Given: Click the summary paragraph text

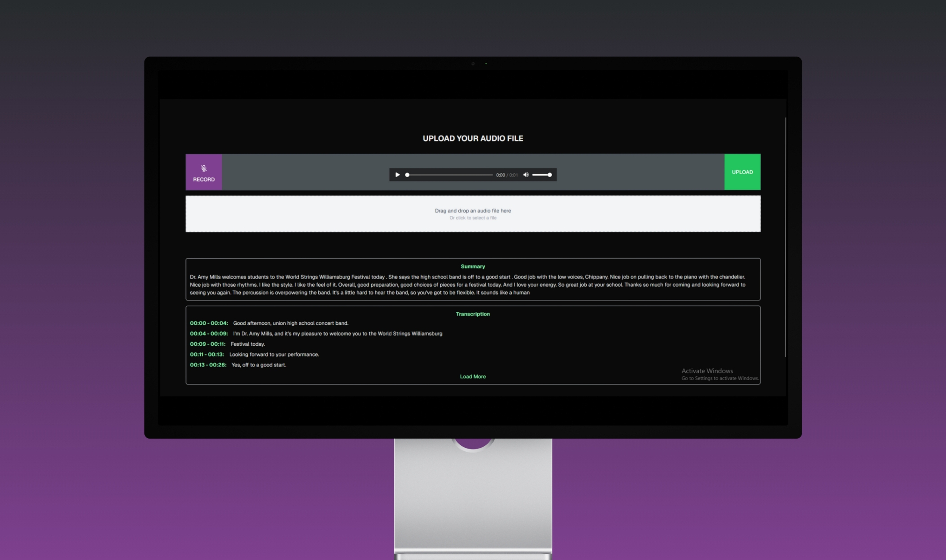Looking at the screenshot, I should click(x=468, y=285).
